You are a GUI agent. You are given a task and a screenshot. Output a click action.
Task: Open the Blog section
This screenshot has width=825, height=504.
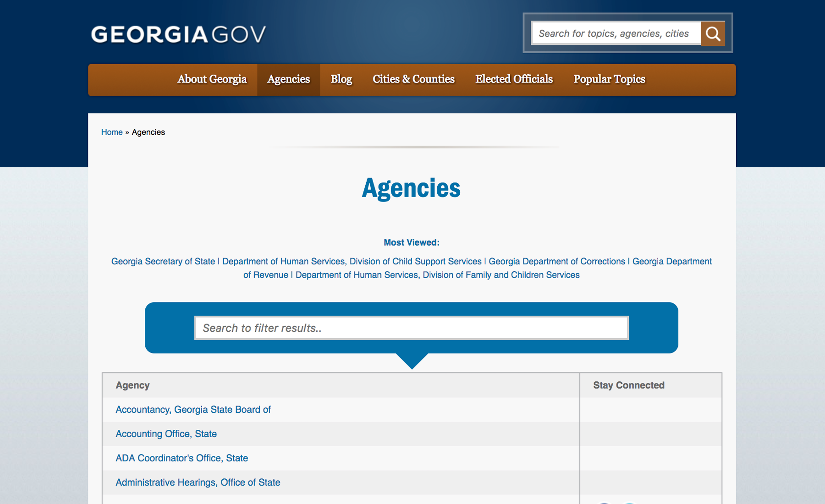(341, 79)
